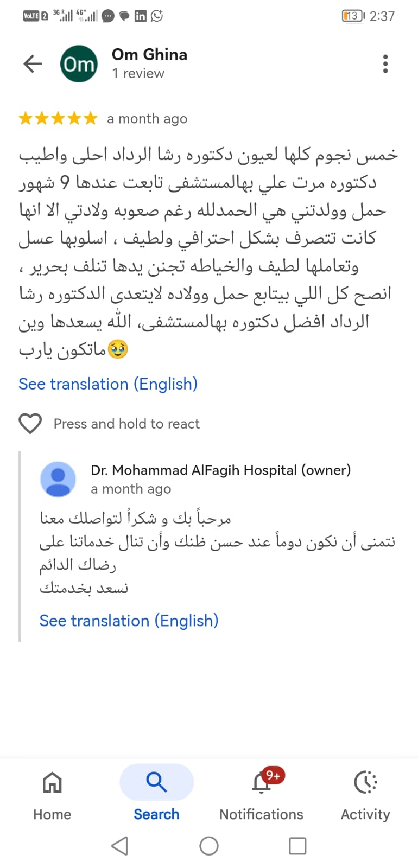The image size is (418, 868).
Task: Go to the Home tab
Action: [x=52, y=794]
